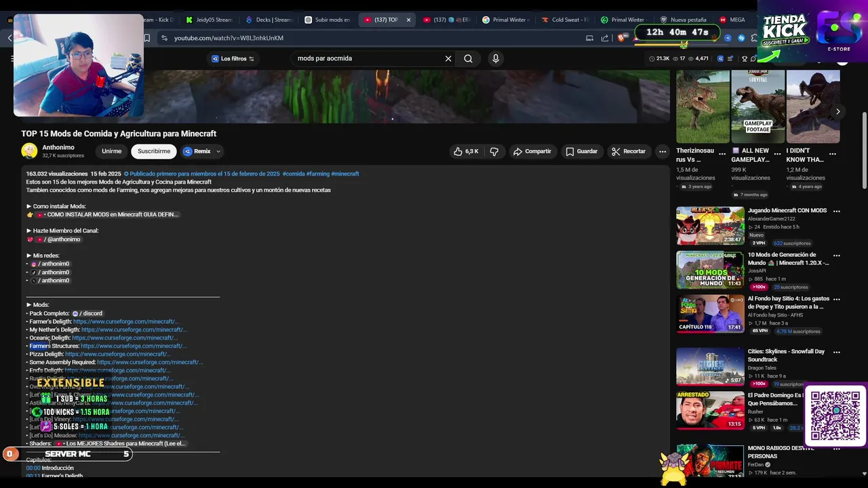
Task: Open the Pizza Deligth curseforge link
Action: pyautogui.click(x=118, y=354)
